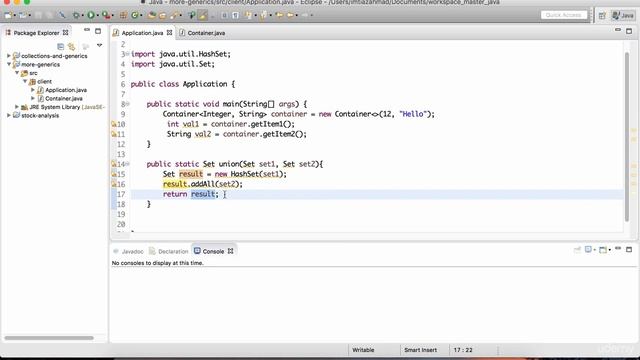Click Package Explorer horizontal scrollbar

coord(49,338)
